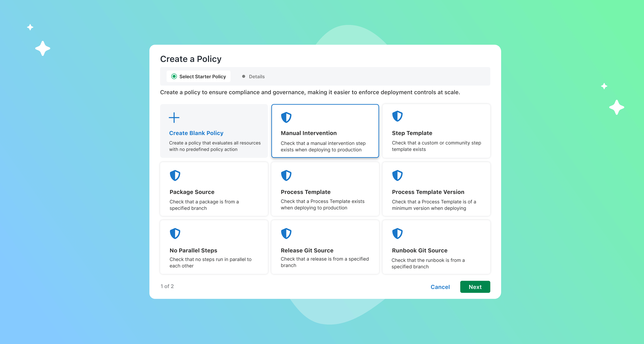Image resolution: width=644 pixels, height=344 pixels.
Task: Click the Next button
Action: click(475, 287)
